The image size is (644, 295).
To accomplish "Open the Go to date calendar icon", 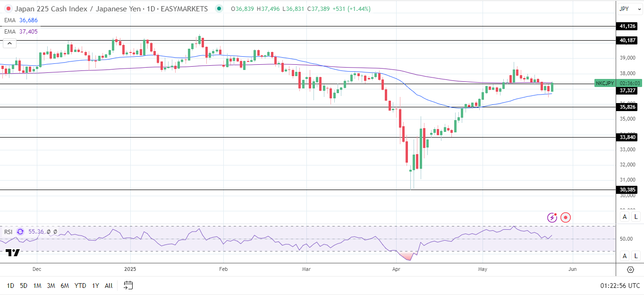I will point(128,285).
